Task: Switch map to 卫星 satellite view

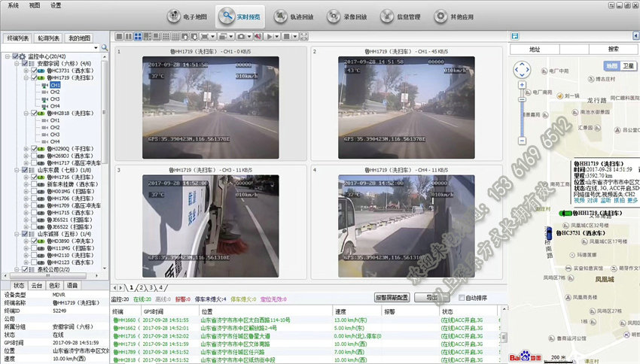Action: [628, 65]
